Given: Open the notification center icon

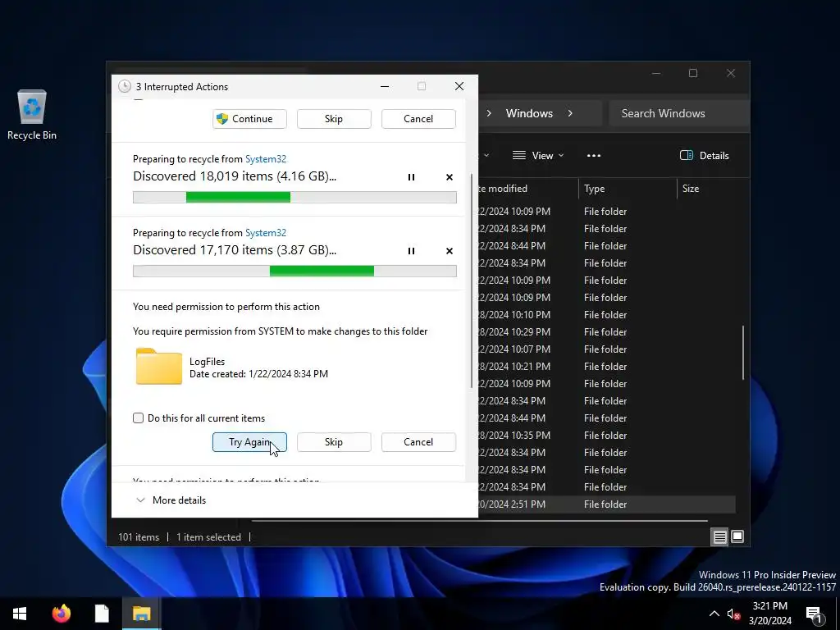Looking at the screenshot, I should (815, 615).
